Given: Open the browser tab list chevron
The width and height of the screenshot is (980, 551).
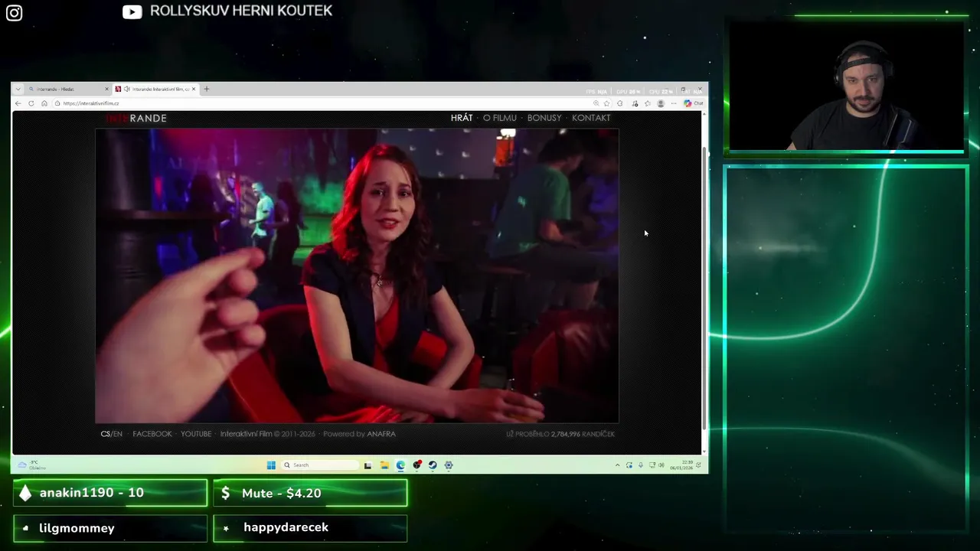Looking at the screenshot, I should (x=18, y=89).
